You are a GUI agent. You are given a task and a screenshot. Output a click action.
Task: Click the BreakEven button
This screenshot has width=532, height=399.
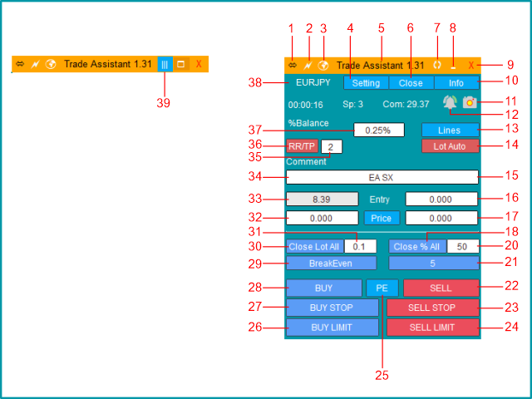331,263
